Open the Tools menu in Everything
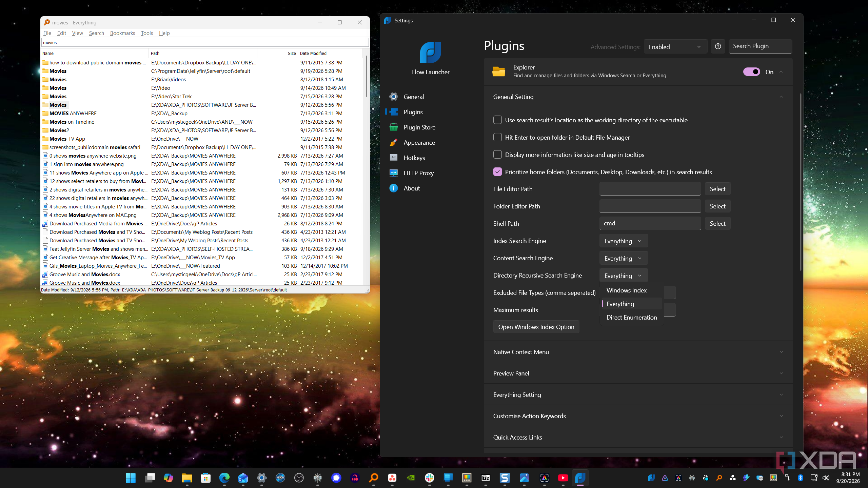Image resolution: width=868 pixels, height=488 pixels. click(x=147, y=33)
